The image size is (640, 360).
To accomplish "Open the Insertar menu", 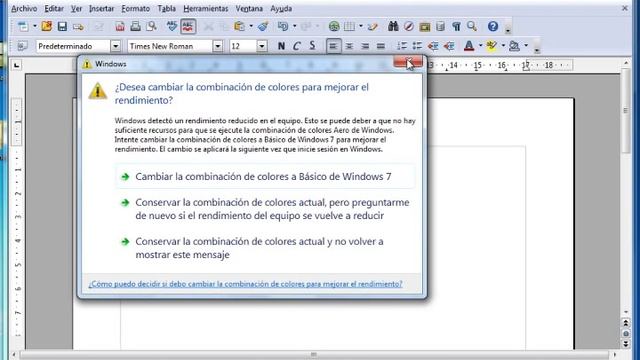I will point(101,8).
